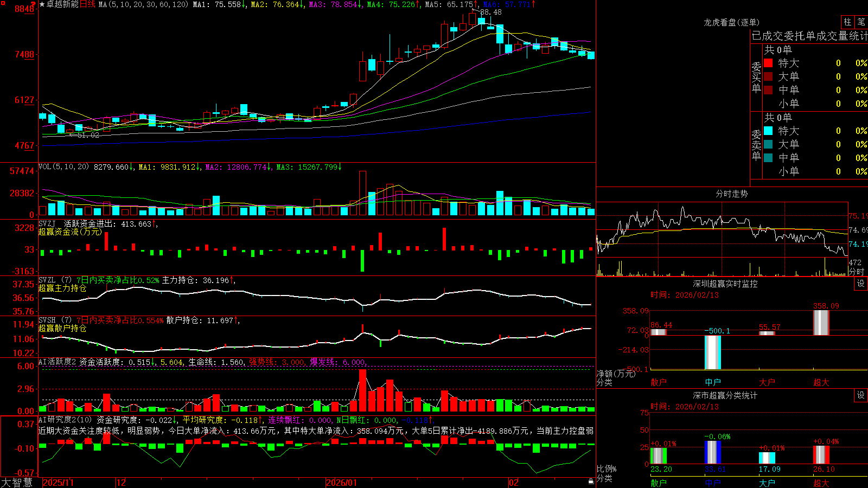Click the 51.02 low price annotation
Viewport: 868px width, 488px height.
88,135
